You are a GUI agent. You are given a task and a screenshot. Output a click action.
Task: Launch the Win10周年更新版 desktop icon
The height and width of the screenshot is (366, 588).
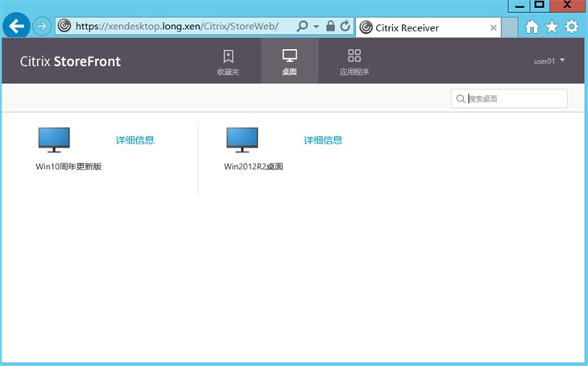click(x=54, y=139)
